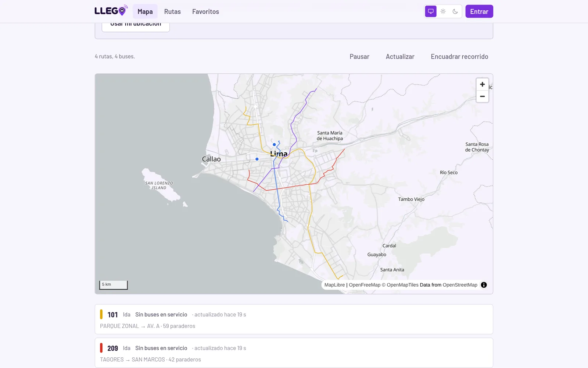
Task: Click Encuadrar recorrido
Action: click(459, 57)
